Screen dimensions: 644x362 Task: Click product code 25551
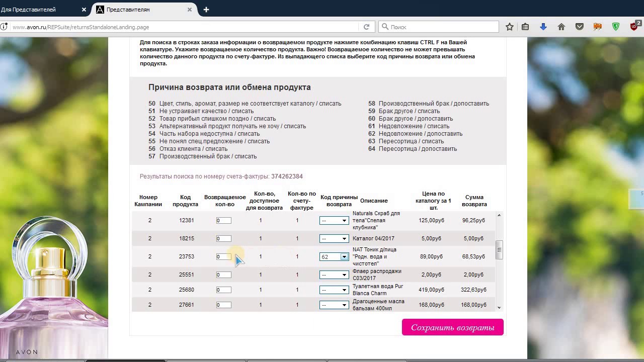click(187, 275)
